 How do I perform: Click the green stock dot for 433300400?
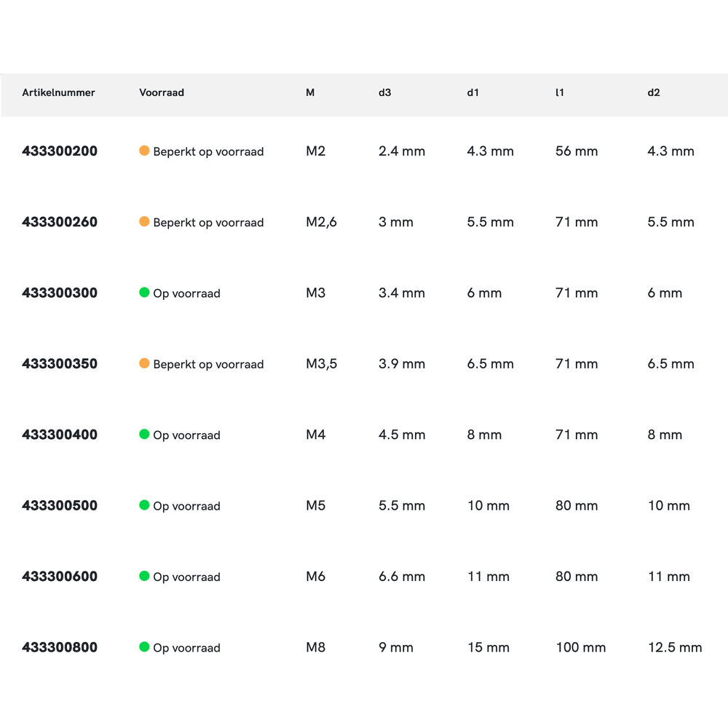click(x=144, y=435)
